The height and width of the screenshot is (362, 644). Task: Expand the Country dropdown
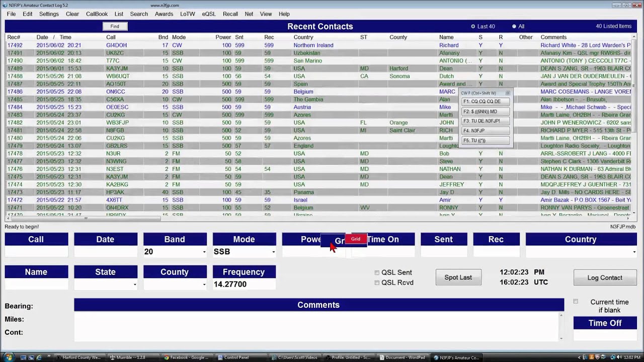[x=634, y=252]
